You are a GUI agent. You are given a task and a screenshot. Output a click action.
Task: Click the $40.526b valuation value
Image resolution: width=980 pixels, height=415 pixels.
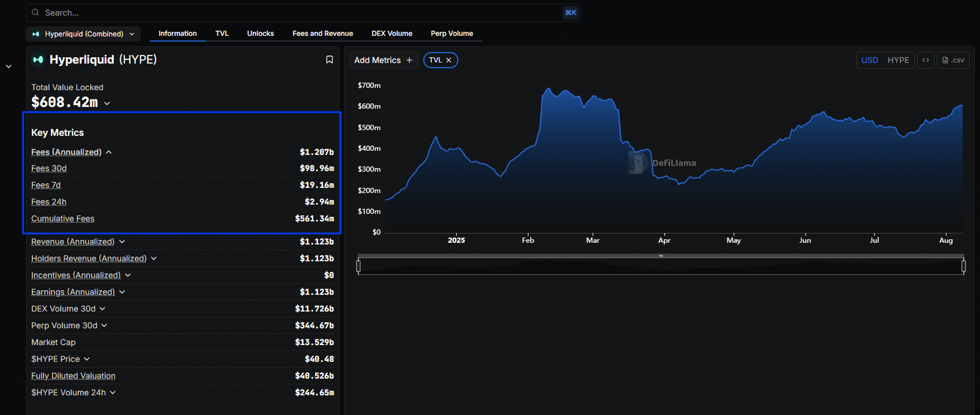coord(315,376)
